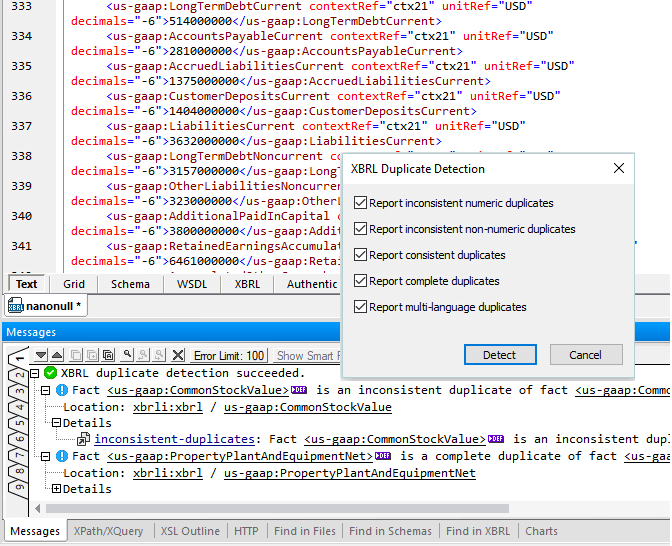This screenshot has height=546, width=672.
Task: Toggle Report consistent duplicates checkbox
Action: [361, 255]
